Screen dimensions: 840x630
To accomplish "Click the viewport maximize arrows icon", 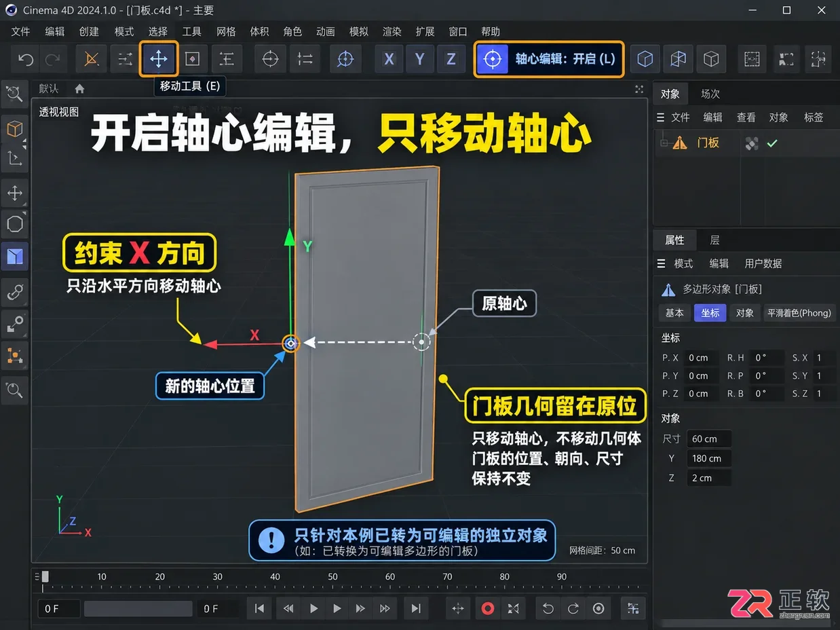I will click(639, 89).
